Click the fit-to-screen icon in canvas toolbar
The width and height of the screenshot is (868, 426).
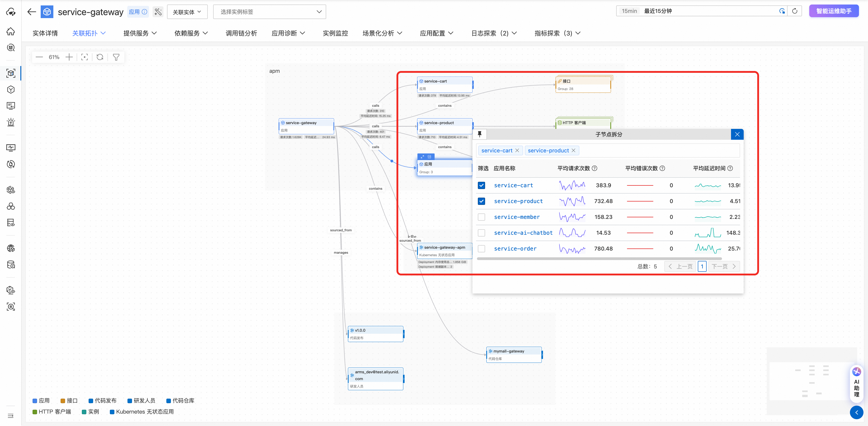pyautogui.click(x=85, y=57)
